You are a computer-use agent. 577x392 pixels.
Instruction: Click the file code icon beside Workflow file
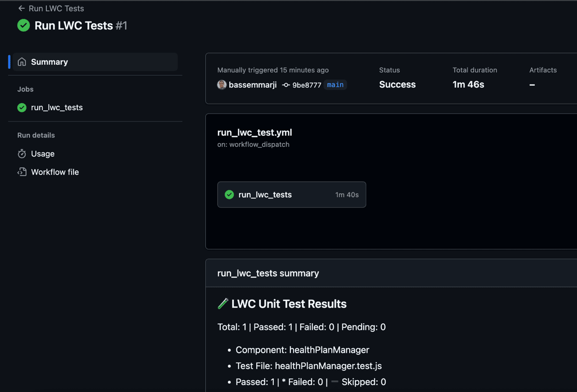(x=22, y=172)
